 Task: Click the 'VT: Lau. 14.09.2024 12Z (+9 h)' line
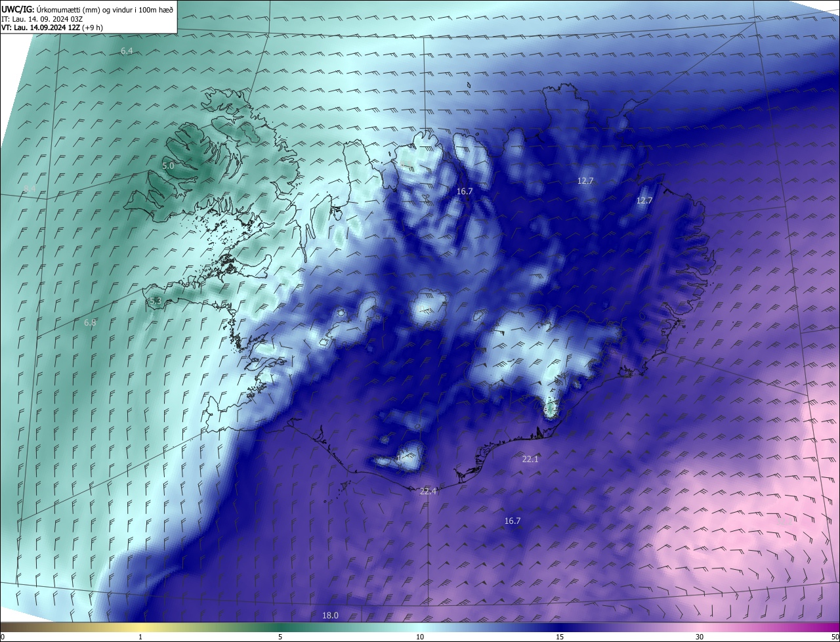click(52, 28)
